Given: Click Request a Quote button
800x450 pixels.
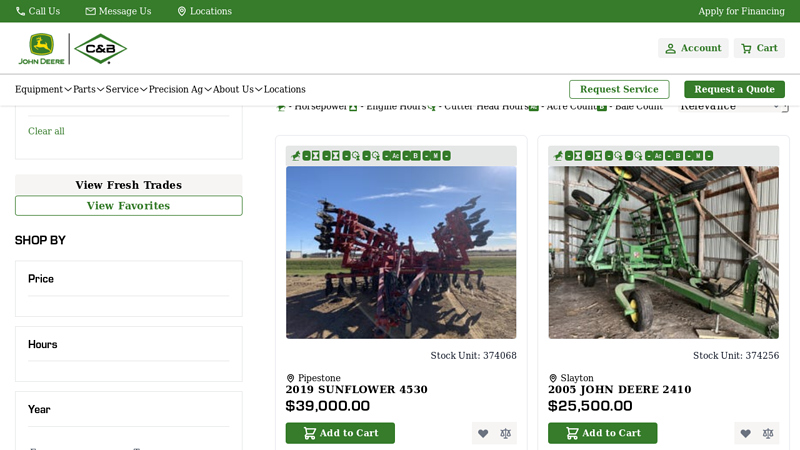Looking at the screenshot, I should [x=734, y=89].
